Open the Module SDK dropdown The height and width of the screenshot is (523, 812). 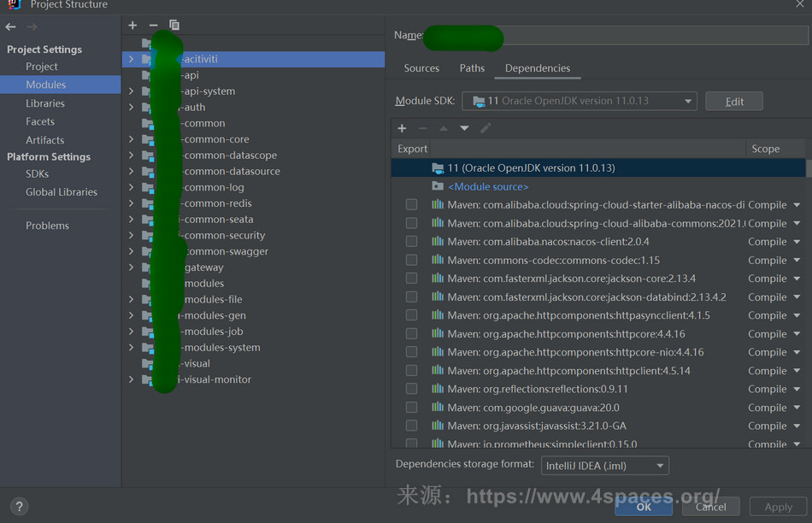tap(580, 101)
